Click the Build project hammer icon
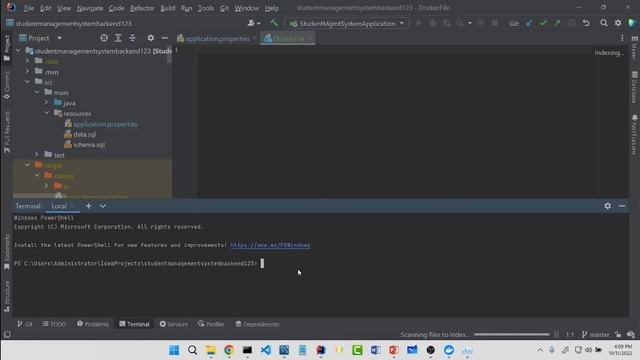640x360 pixels. [x=273, y=23]
